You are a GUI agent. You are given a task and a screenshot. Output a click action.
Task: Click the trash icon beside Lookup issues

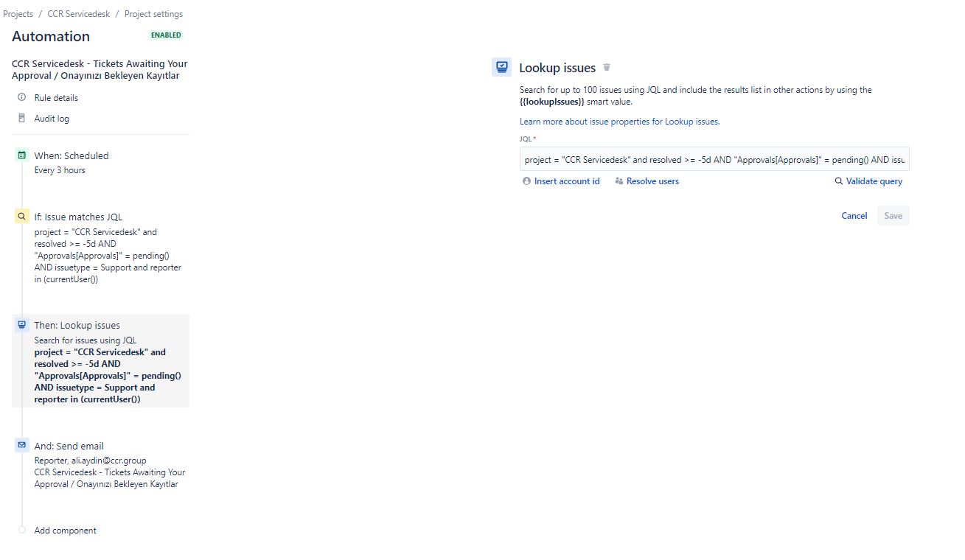[607, 67]
